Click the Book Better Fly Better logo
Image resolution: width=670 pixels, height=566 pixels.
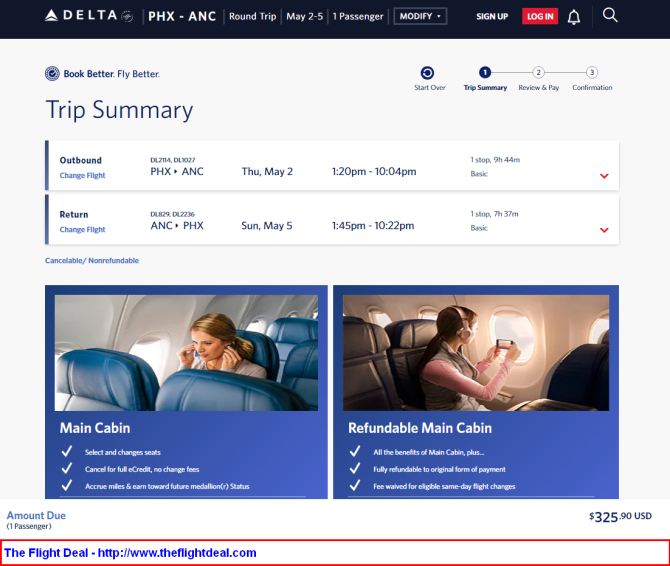(x=102, y=74)
